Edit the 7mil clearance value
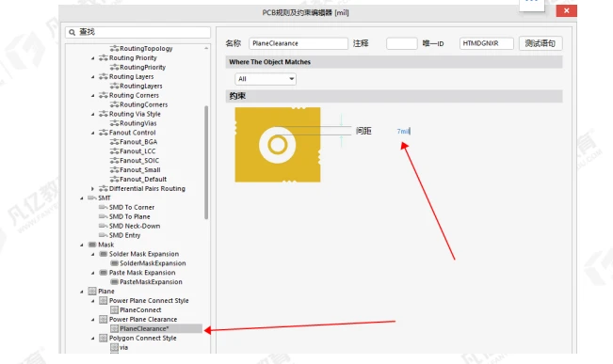This screenshot has height=364, width=613. click(x=403, y=132)
